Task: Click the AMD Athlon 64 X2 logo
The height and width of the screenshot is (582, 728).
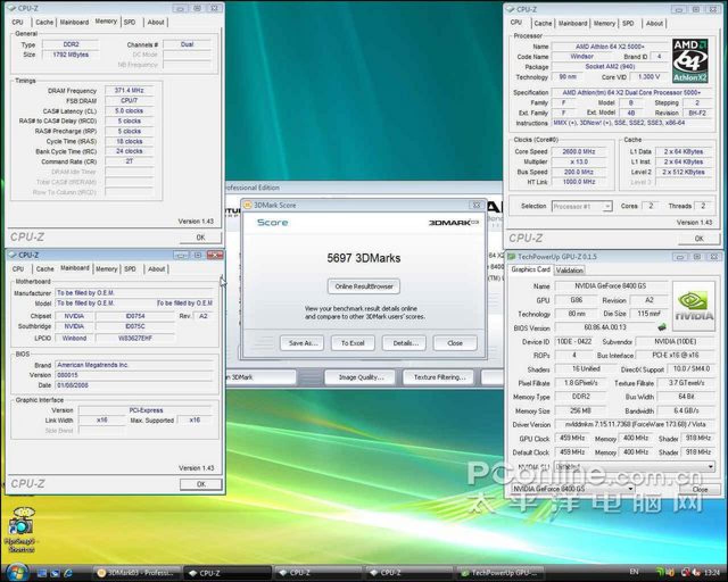Action: [690, 61]
